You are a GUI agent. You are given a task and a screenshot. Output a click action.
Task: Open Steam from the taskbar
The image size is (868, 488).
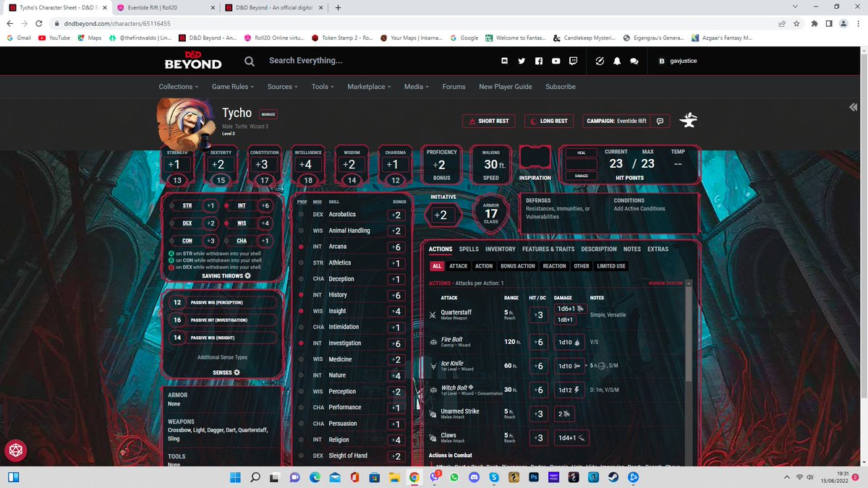613,477
